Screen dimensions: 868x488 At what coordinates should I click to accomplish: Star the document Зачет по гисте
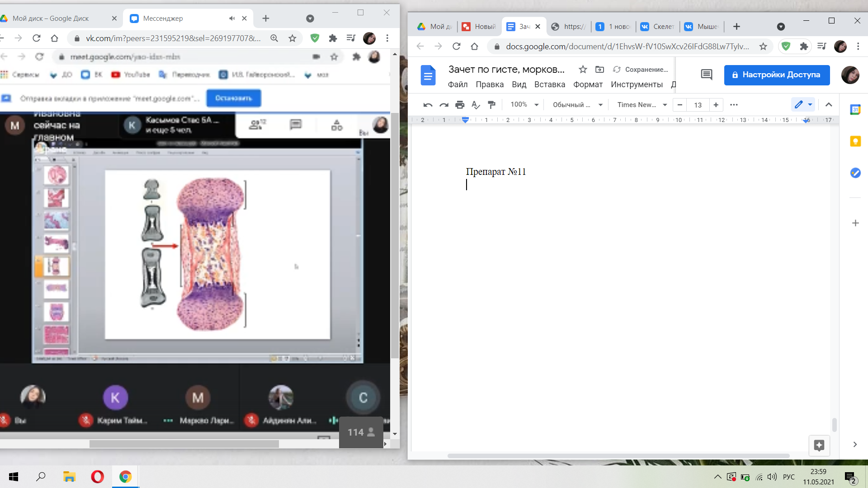point(583,69)
